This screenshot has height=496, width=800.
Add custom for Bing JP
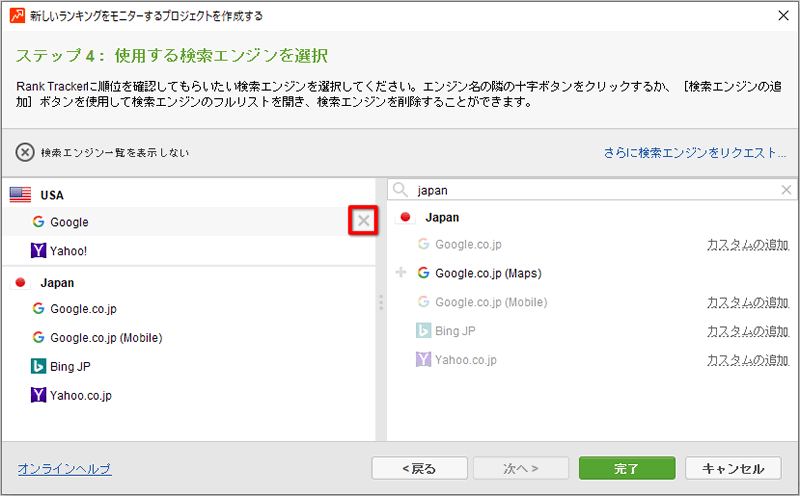748,331
